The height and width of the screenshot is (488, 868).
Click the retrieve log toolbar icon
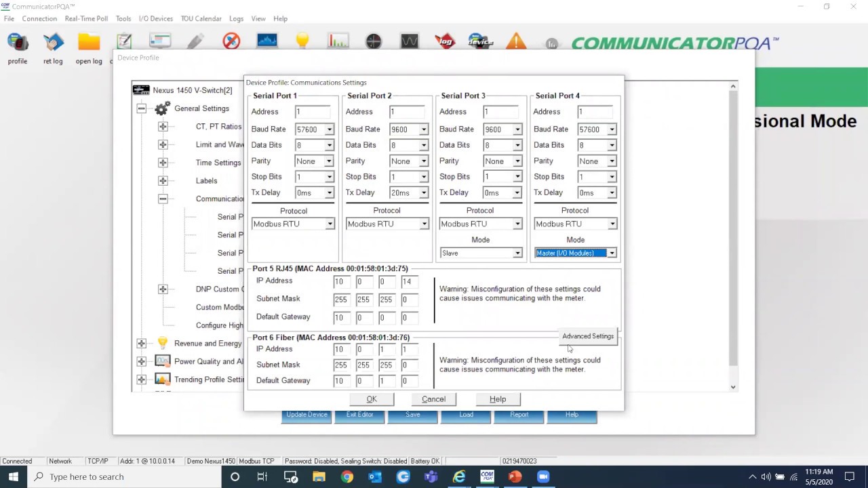click(53, 43)
